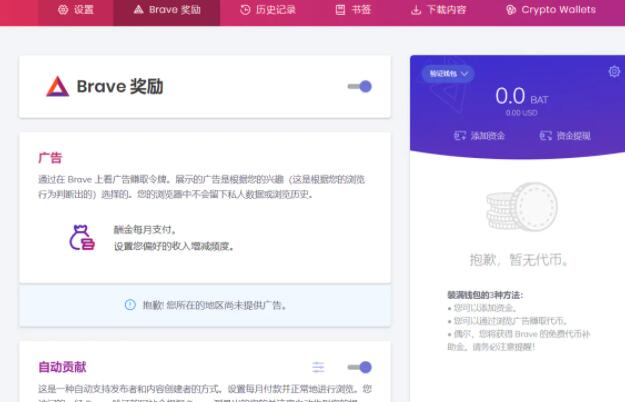Turn off the main Brave 奖励 switch
625x402 pixels.
tap(360, 87)
